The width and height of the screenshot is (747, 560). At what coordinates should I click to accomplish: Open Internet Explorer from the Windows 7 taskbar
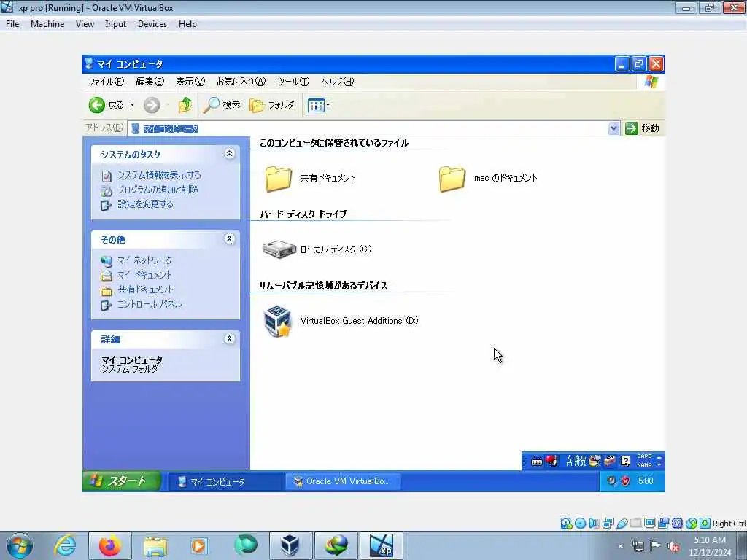65,545
